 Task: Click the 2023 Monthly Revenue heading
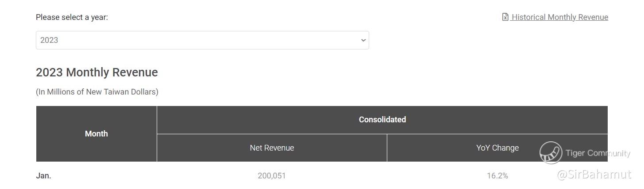tap(96, 72)
